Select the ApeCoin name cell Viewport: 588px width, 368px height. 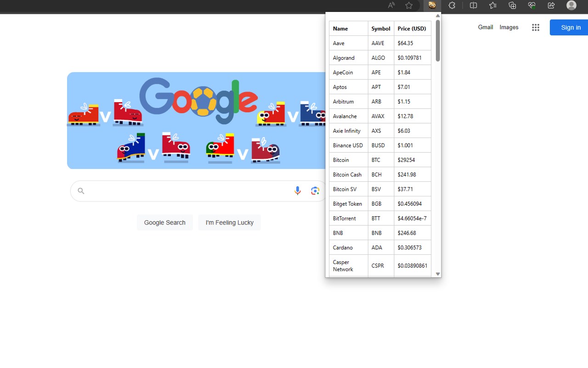349,72
